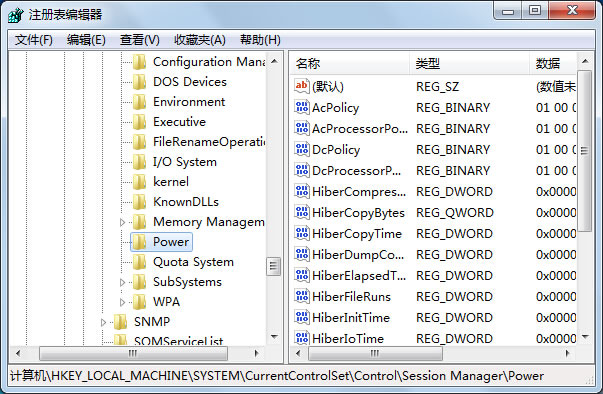
Task: Click the values pane horizontal scrollbar thumb
Action: tap(375, 353)
